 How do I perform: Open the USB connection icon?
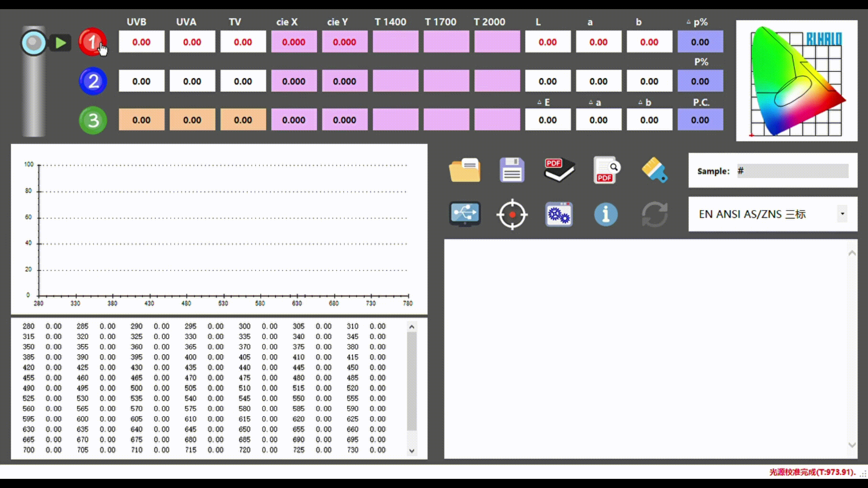coord(465,214)
